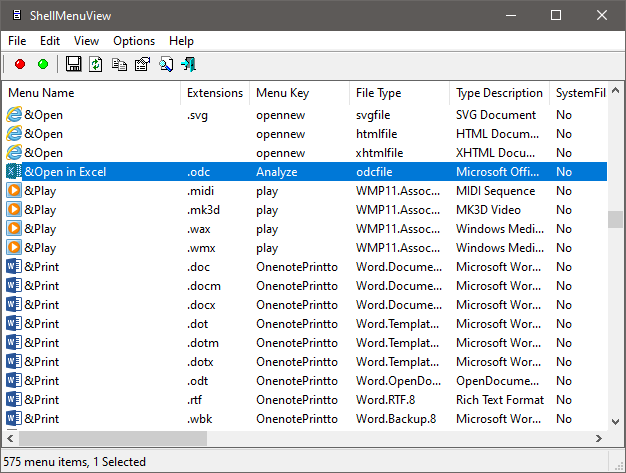Screen dimensions: 626x473
Task: Click the vertical scrollbar down arrow
Action: (616, 422)
